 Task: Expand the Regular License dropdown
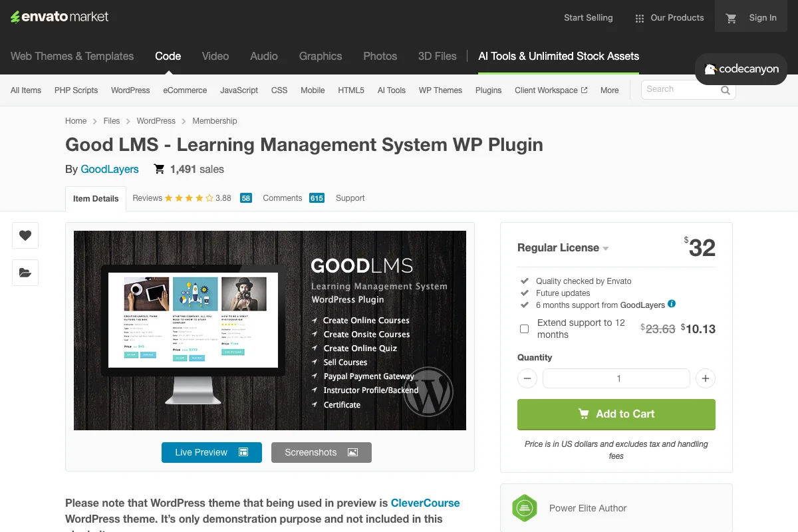563,248
